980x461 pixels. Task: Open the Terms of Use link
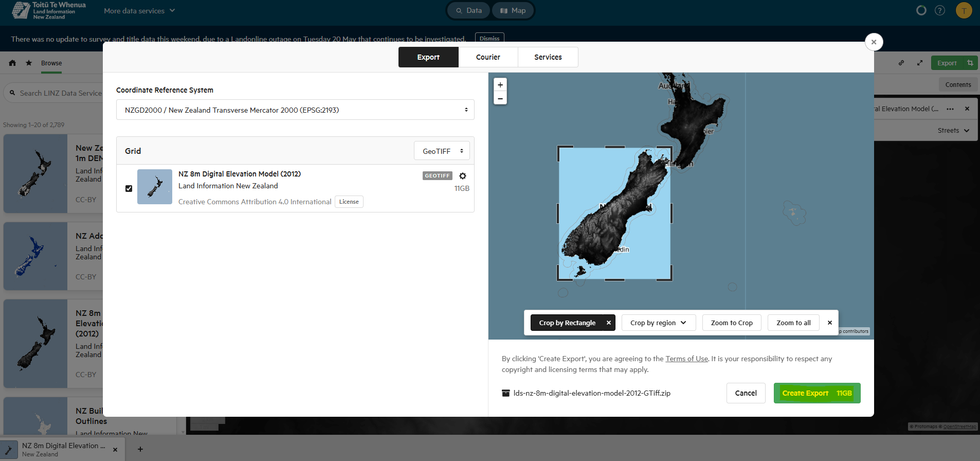[x=687, y=359]
